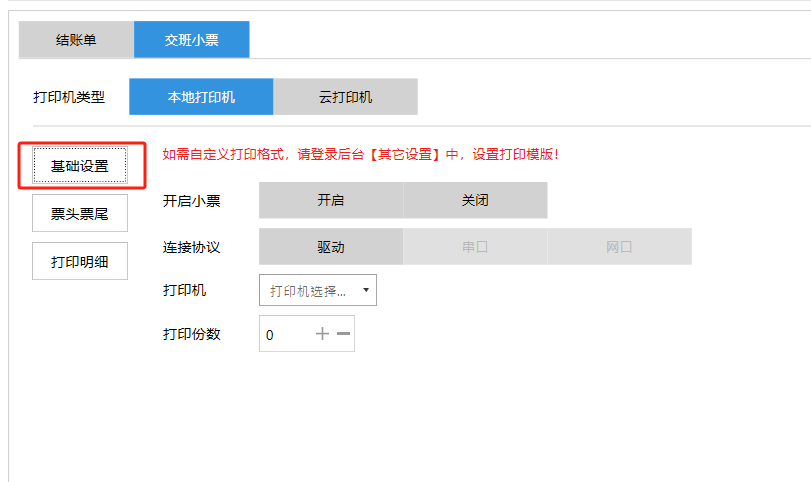This screenshot has height=482, width=811.
Task: Switch to the 结账单 tab
Action: (x=76, y=40)
